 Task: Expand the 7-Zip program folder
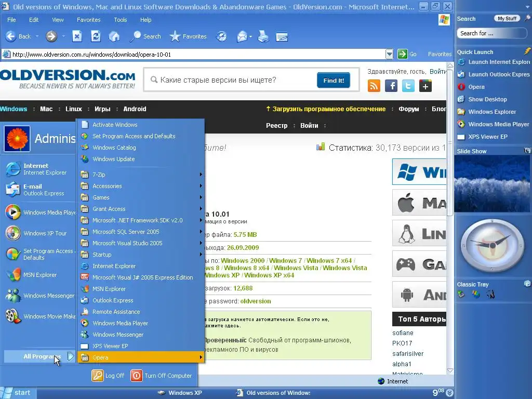(x=141, y=175)
